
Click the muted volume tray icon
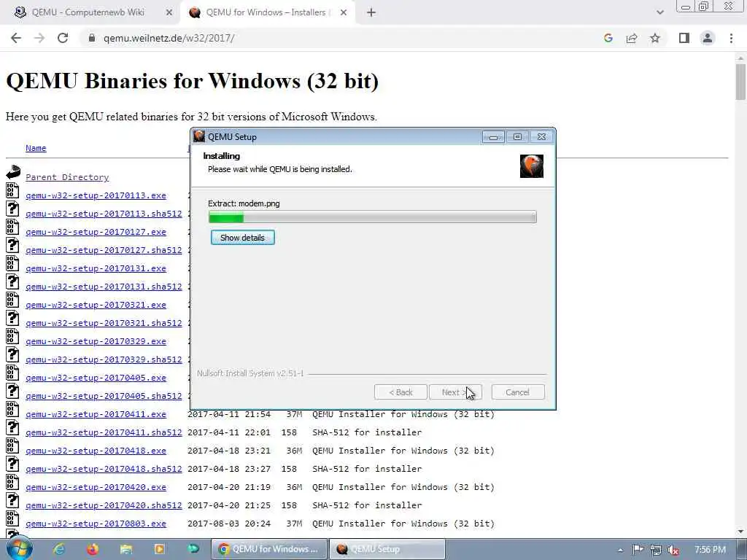click(673, 550)
